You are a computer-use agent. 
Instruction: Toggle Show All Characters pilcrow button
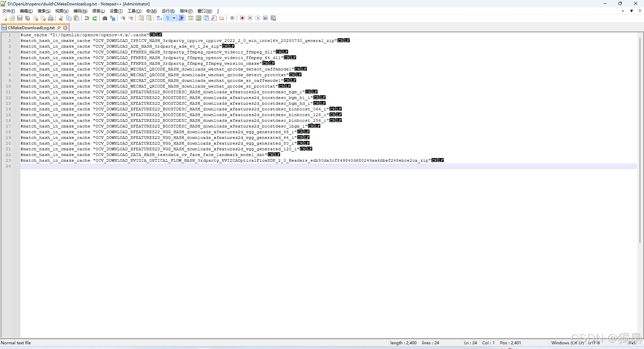(167, 18)
